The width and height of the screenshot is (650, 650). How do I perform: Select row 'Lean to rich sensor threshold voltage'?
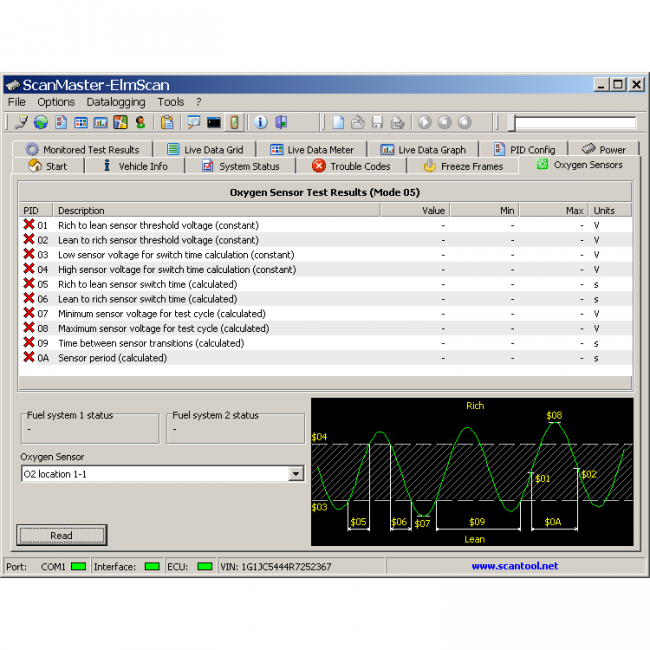tap(325, 240)
